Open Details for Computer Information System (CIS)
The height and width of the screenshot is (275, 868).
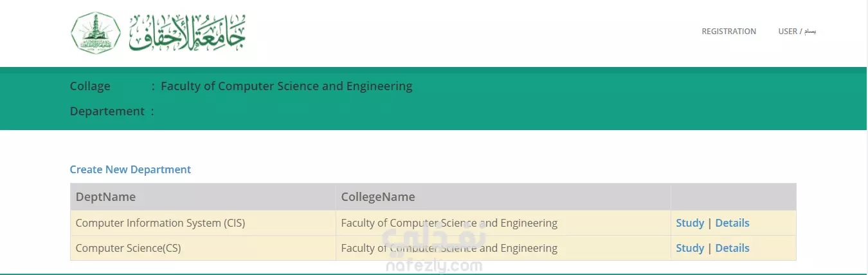[732, 223]
